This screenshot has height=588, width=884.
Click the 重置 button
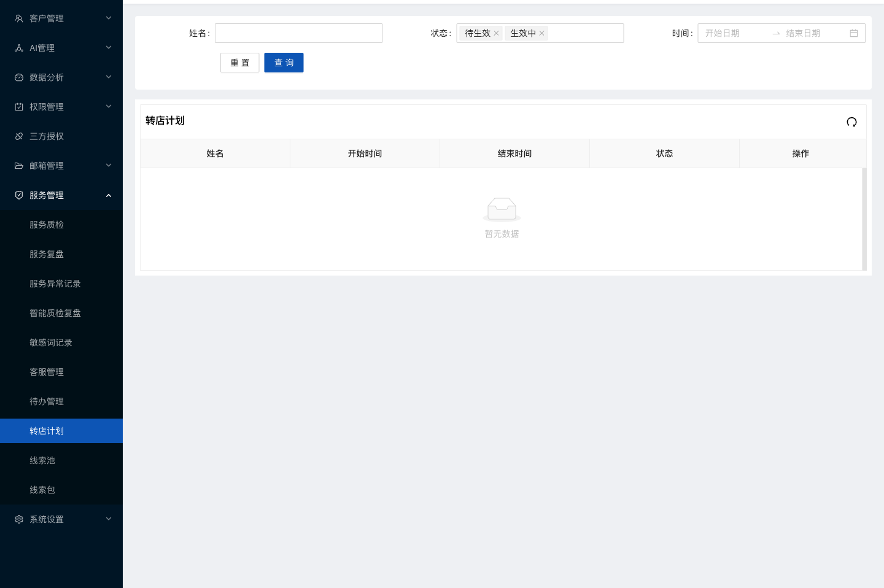[x=240, y=63]
